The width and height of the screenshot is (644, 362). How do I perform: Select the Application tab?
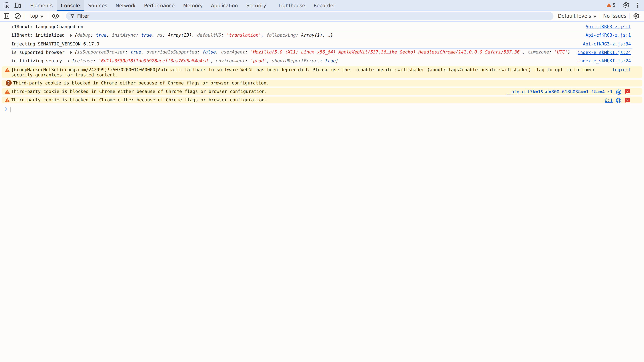tap(224, 5)
